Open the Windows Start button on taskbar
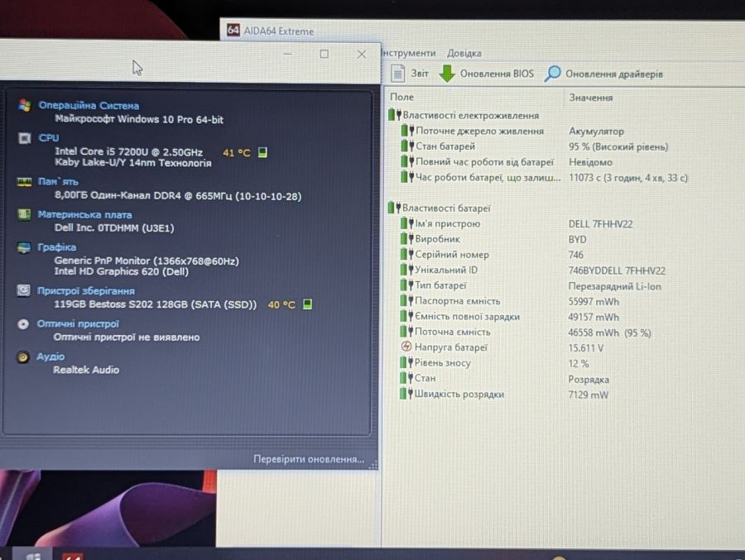745x560 pixels. click(33, 555)
